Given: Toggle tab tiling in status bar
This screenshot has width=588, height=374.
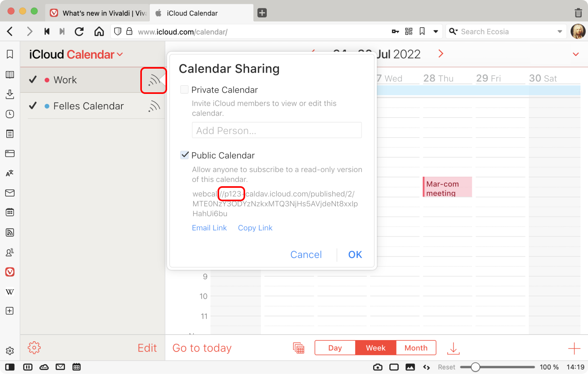Looking at the screenshot, I should (28, 367).
